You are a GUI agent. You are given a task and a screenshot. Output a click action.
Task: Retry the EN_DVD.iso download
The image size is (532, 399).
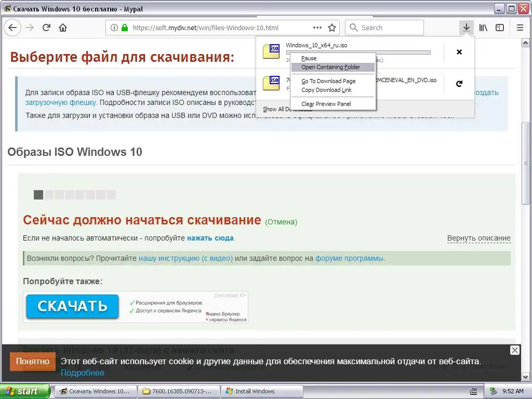tap(459, 84)
